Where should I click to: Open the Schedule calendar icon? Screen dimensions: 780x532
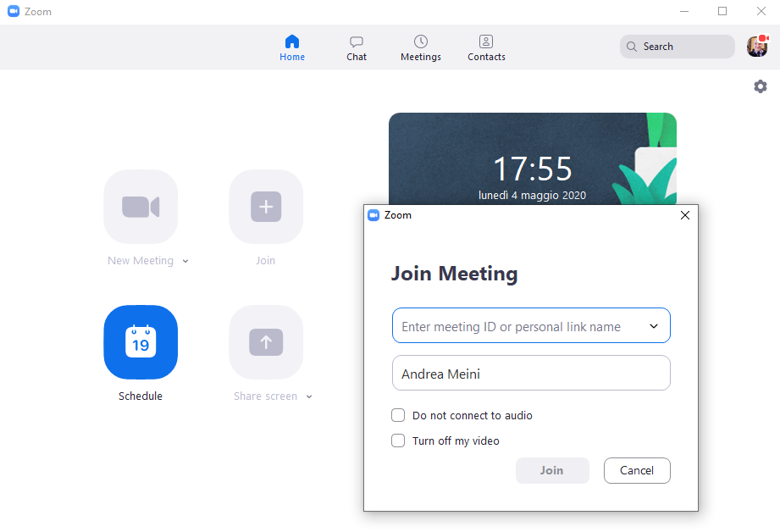(141, 342)
